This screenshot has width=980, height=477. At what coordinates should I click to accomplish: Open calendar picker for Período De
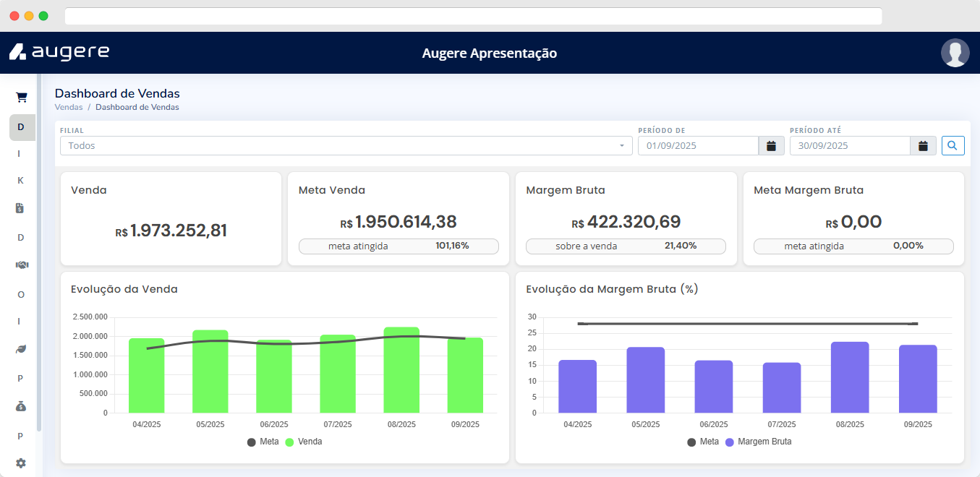[771, 146]
